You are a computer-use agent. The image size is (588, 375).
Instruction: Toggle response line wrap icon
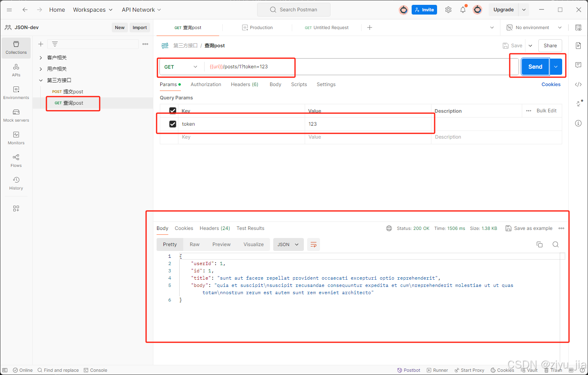(314, 244)
